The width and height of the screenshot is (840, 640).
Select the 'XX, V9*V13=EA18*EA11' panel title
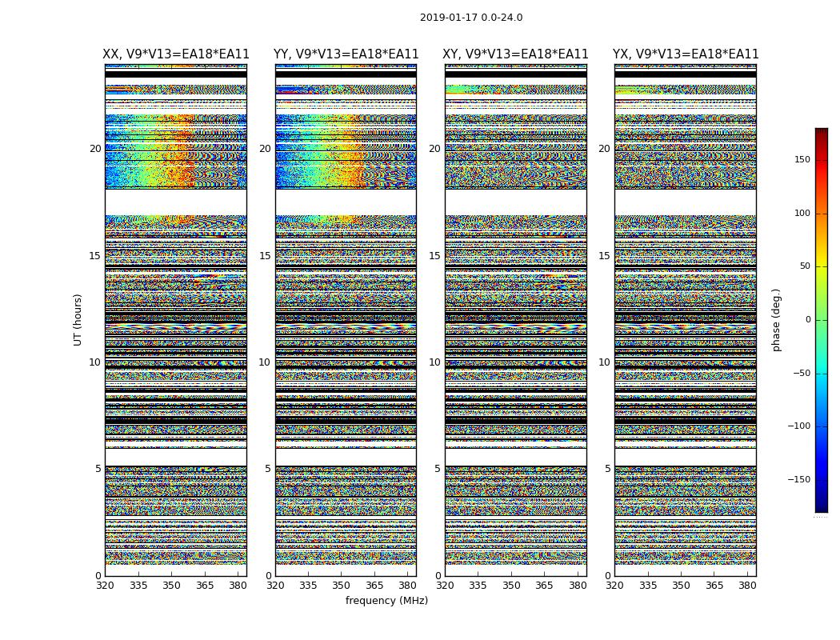176,54
